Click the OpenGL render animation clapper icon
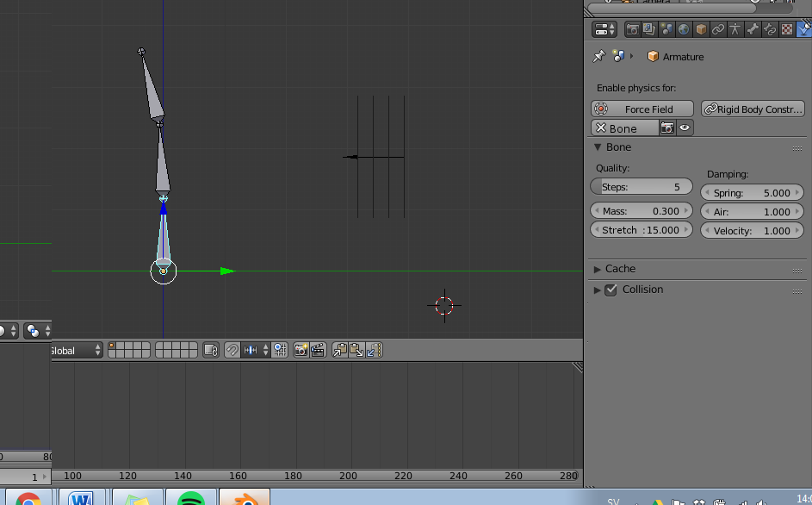Viewport: 812px width, 505px height. tap(318, 351)
